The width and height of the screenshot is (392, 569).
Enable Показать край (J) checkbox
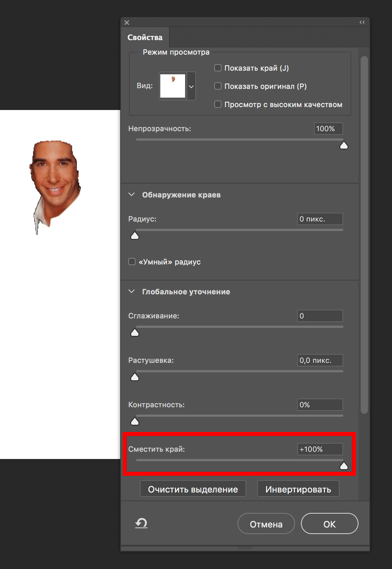(x=217, y=67)
